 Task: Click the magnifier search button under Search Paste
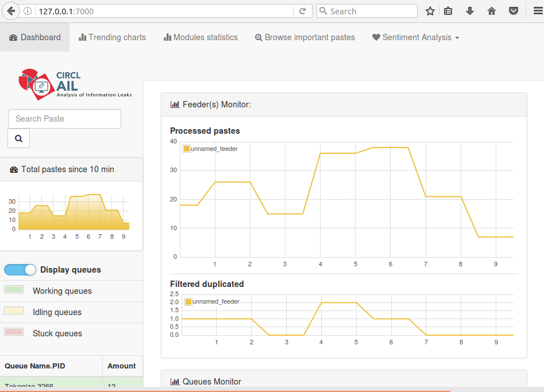[18, 138]
